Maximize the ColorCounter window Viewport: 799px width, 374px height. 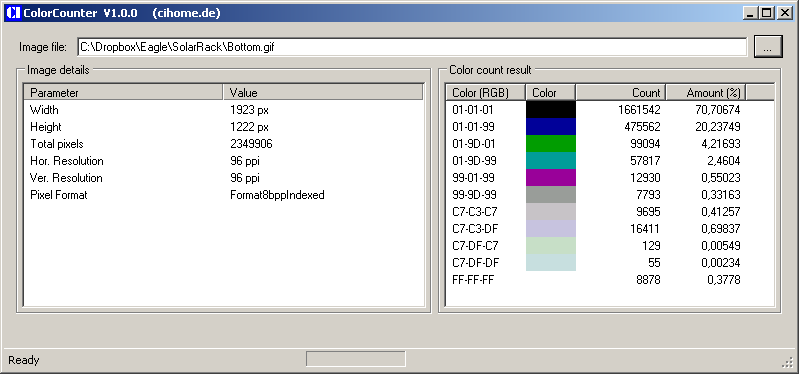click(766, 13)
